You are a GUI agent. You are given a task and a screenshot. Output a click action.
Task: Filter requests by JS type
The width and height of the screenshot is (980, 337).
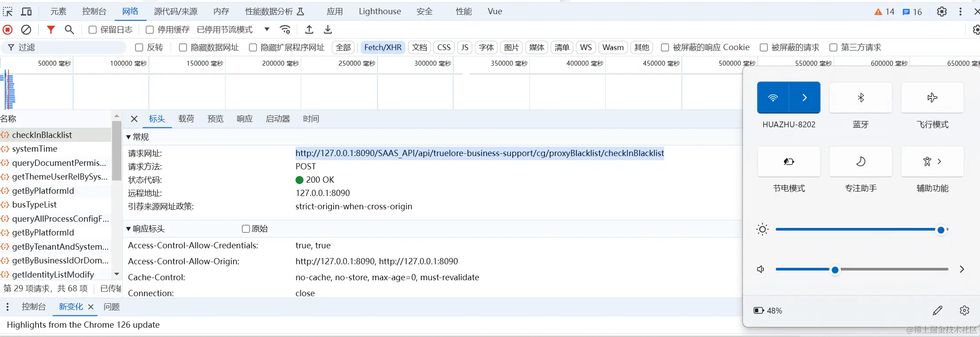click(x=465, y=47)
